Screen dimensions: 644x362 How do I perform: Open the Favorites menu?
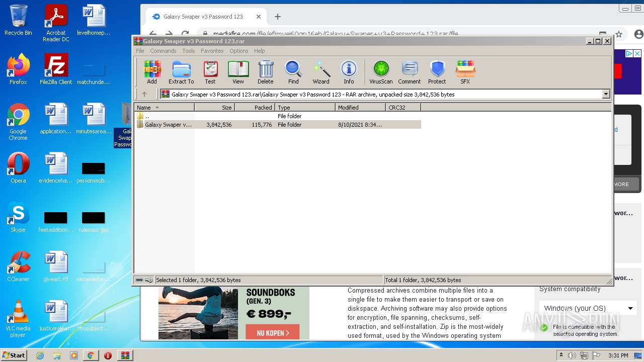[x=212, y=51]
